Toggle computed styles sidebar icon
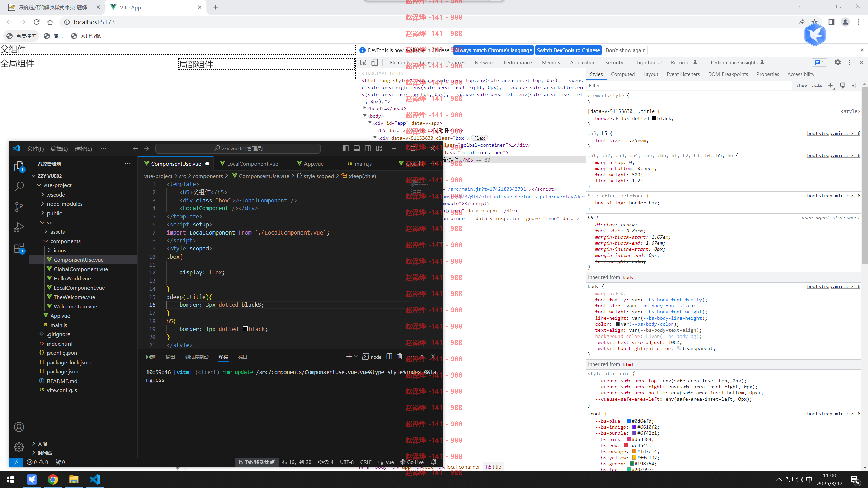 (x=854, y=86)
